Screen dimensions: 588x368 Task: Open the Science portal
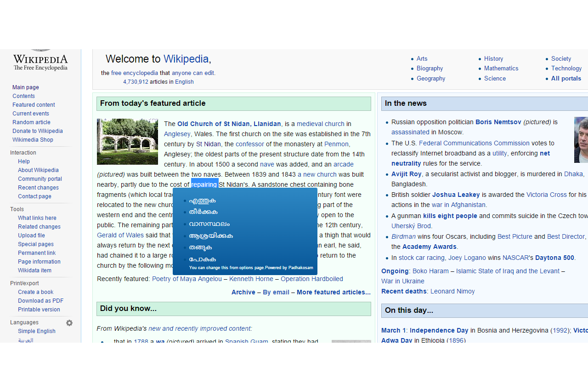[495, 79]
